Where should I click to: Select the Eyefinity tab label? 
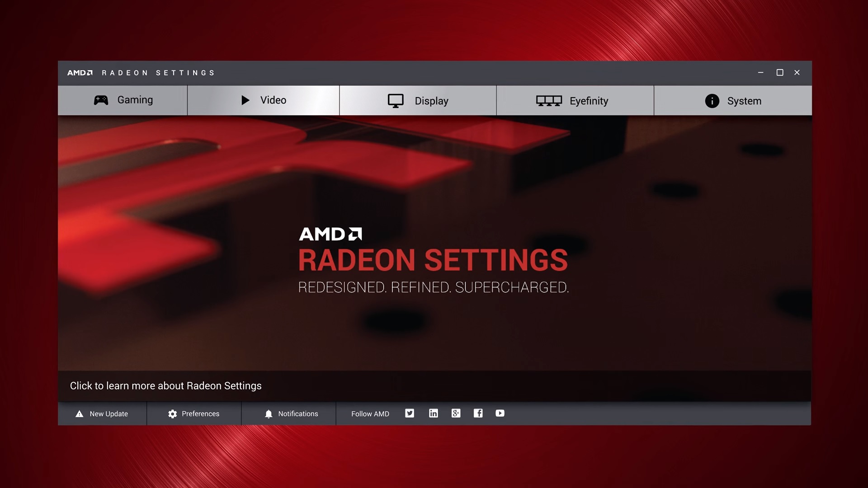point(589,101)
